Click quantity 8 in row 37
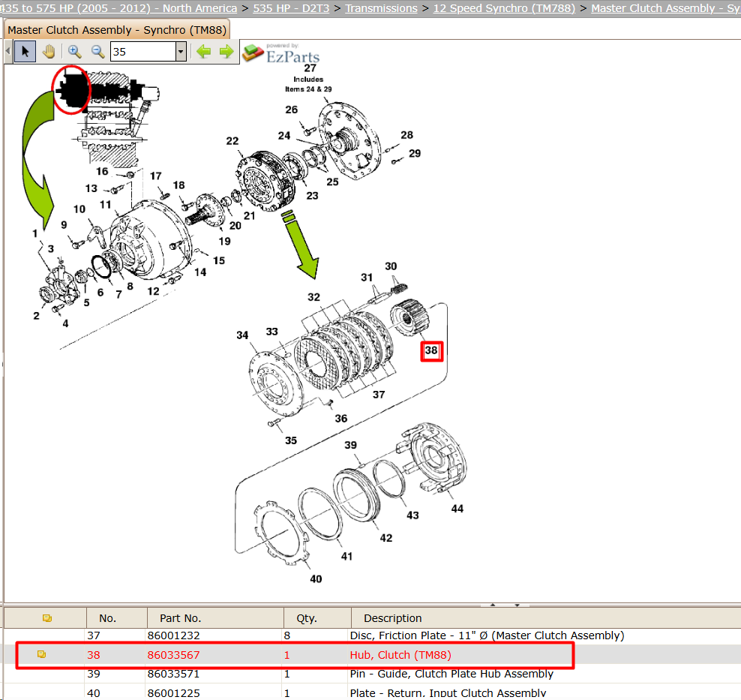Image resolution: width=741 pixels, height=700 pixels. point(286,635)
